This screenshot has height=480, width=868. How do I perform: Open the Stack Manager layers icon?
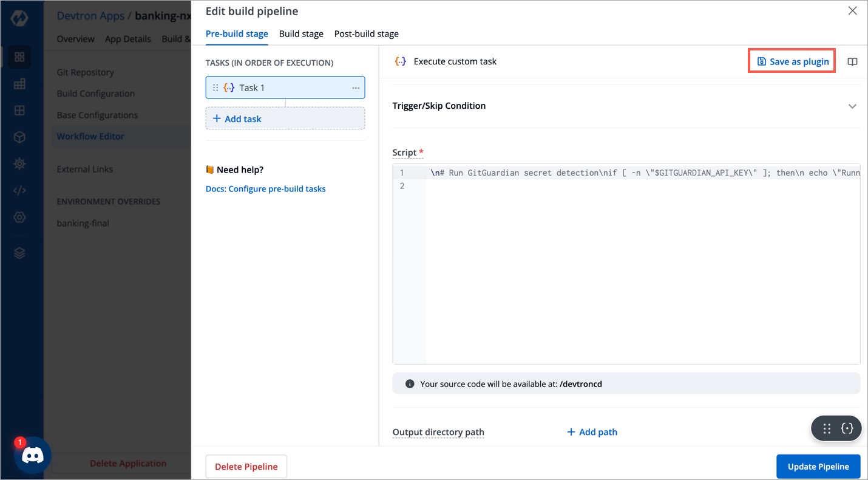(x=19, y=252)
